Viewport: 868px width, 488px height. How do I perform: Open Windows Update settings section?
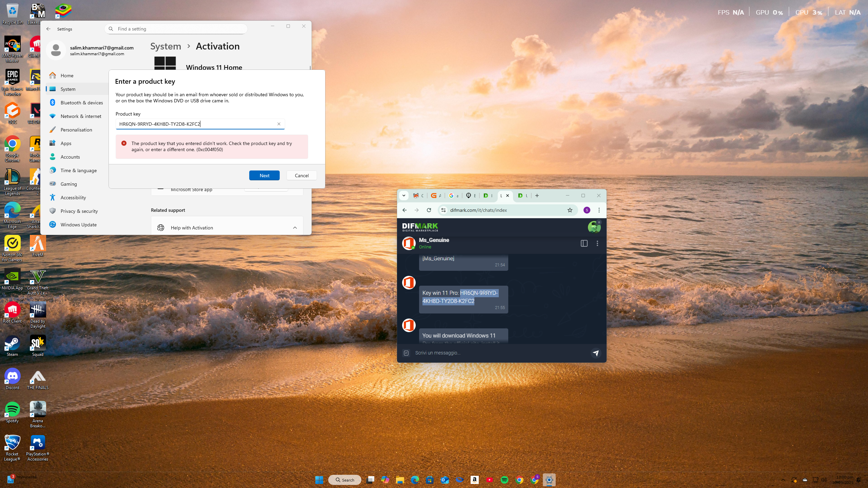(x=78, y=225)
